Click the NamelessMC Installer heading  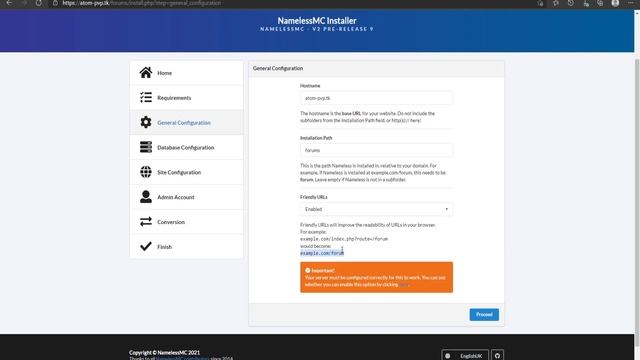[317, 20]
